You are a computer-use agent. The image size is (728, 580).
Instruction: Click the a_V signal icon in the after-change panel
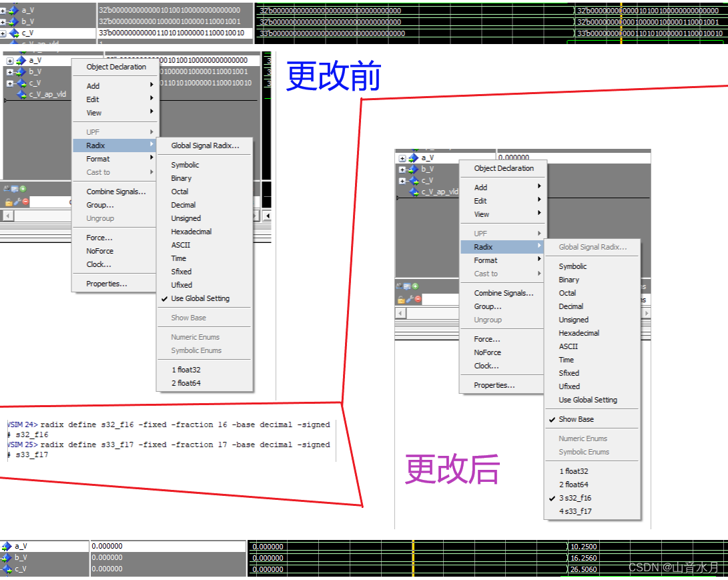(x=413, y=158)
